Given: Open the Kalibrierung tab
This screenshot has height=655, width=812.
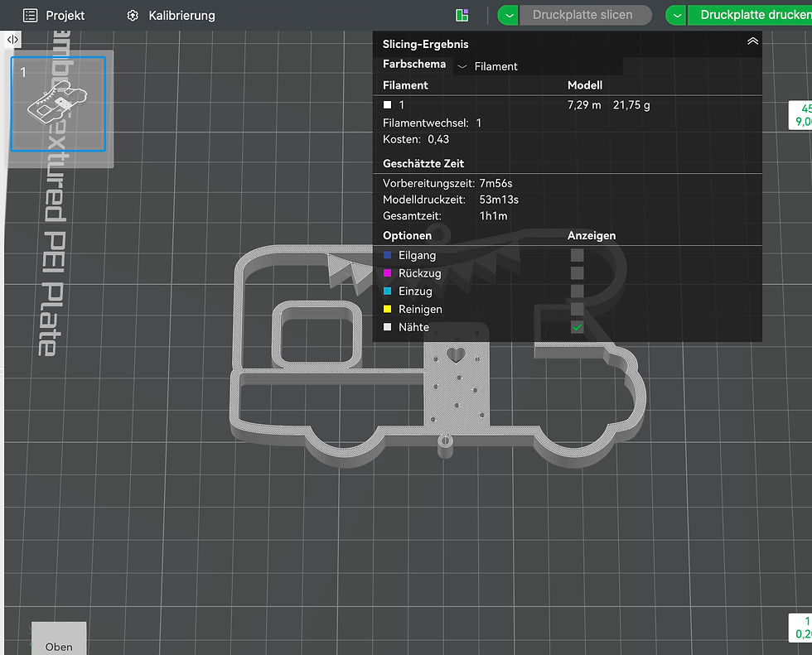Looking at the screenshot, I should point(171,16).
